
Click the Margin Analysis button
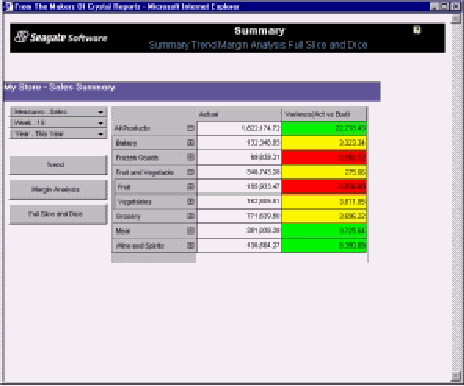click(58, 190)
